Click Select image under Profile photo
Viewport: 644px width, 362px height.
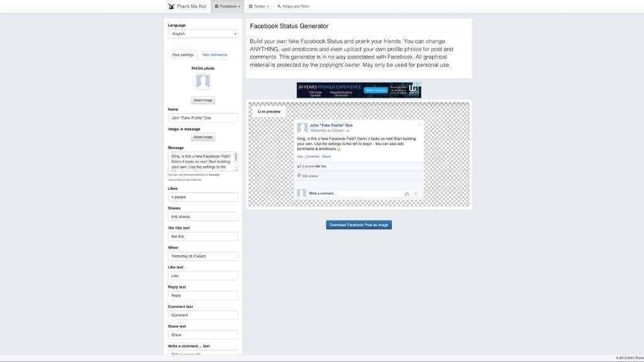tap(203, 100)
